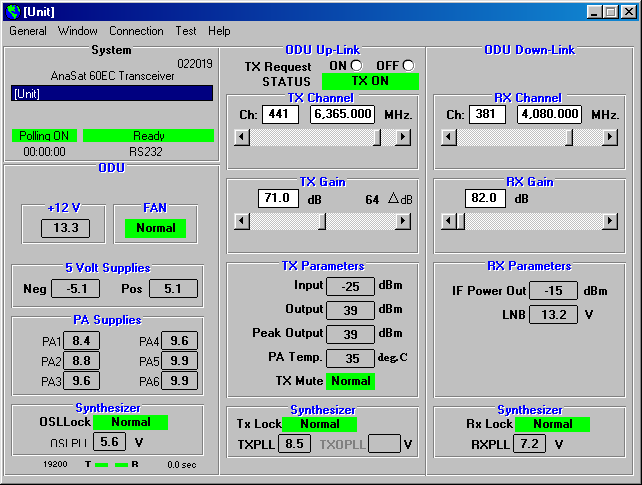Click left arrow of TX Gain scrollbar
The height and width of the screenshot is (485, 642).
click(240, 221)
